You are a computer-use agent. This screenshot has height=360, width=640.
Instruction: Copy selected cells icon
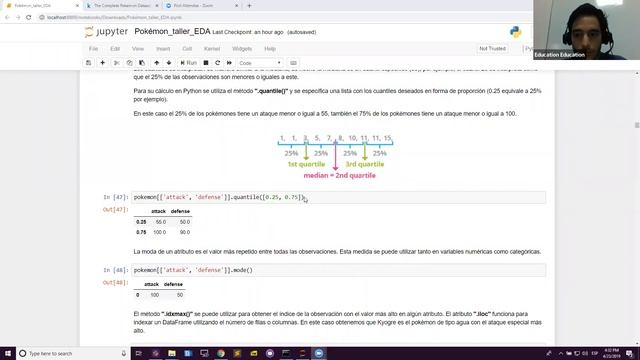tap(129, 63)
